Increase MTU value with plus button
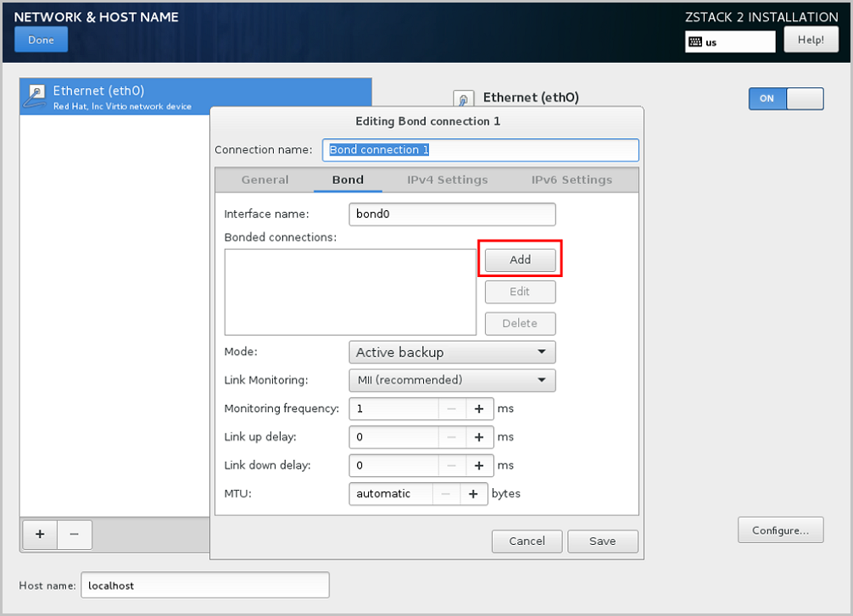The image size is (853, 616). (473, 494)
